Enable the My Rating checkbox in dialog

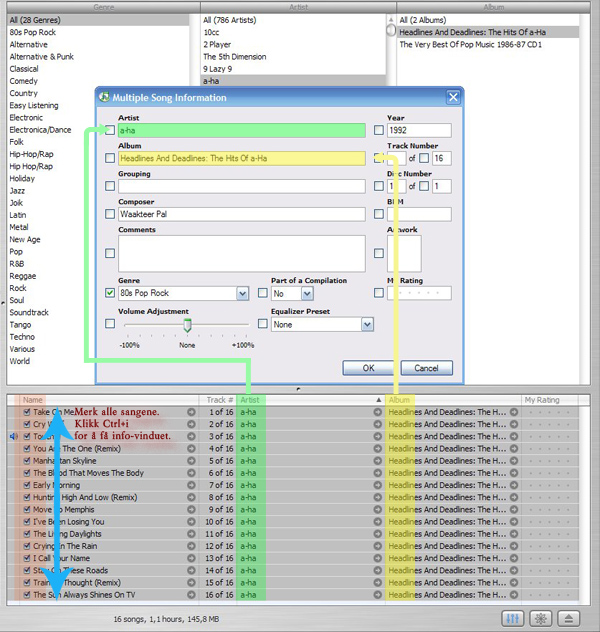click(x=379, y=293)
